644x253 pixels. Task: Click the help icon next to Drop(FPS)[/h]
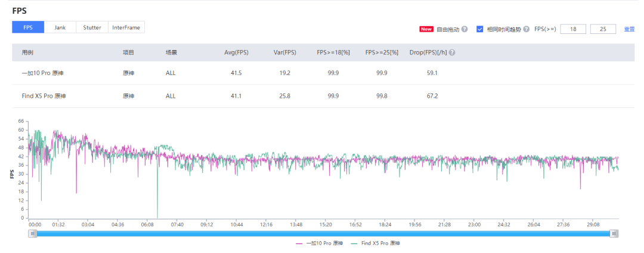452,53
